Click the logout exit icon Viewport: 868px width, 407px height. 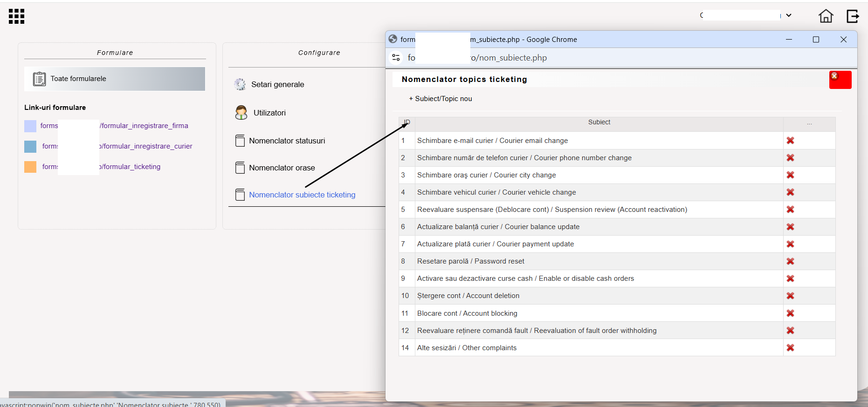pos(853,16)
